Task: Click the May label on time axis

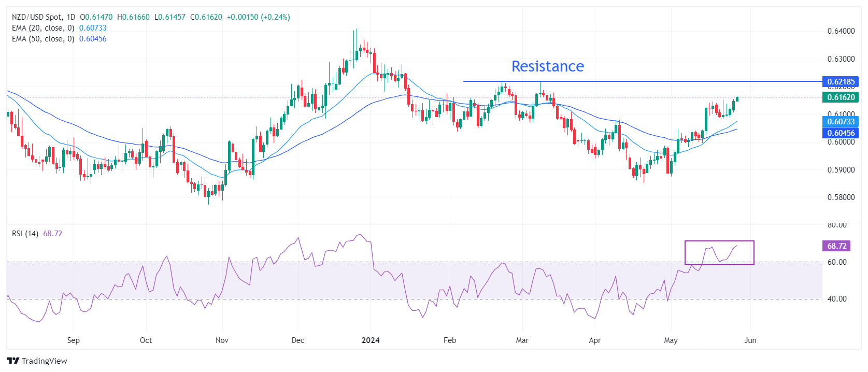Action: tap(671, 340)
